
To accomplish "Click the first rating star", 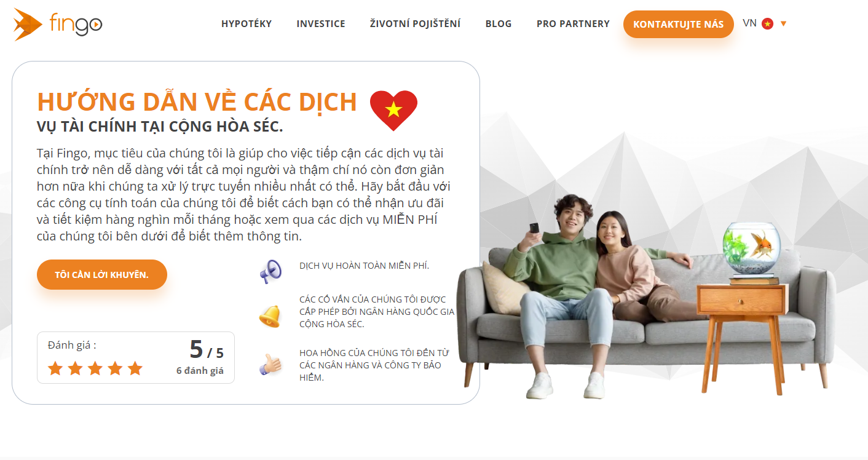I will click(x=55, y=368).
